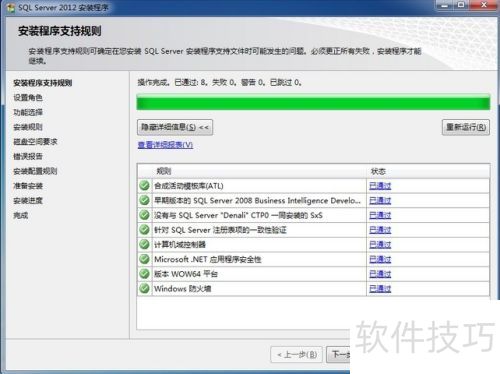Click the green check icon beside Windows 防火墙
500x374 pixels.
point(144,288)
